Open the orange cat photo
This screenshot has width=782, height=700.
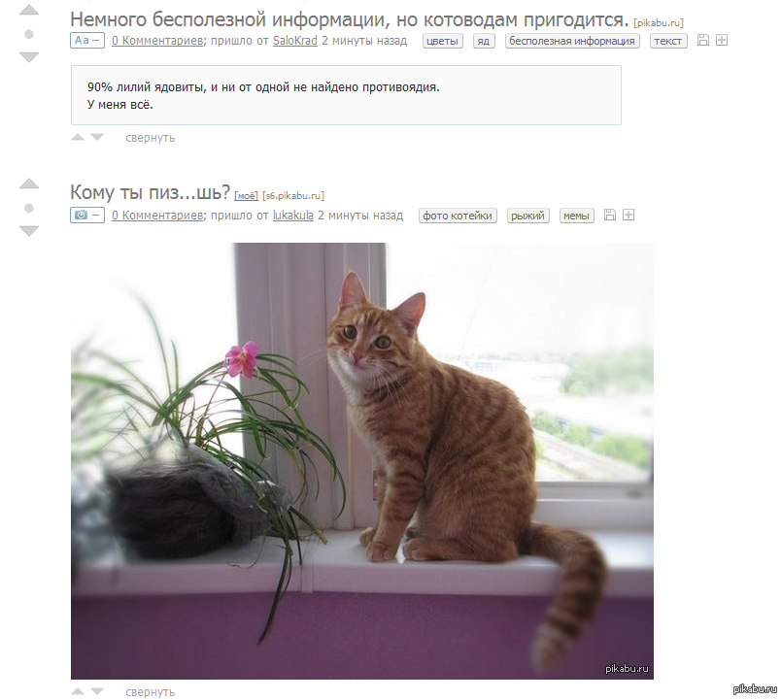click(x=362, y=461)
